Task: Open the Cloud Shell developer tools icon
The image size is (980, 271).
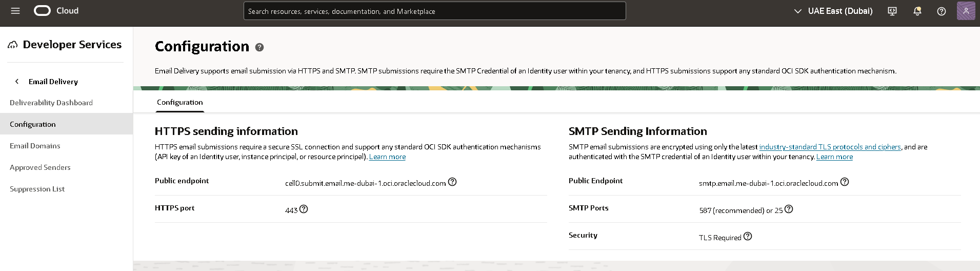Action: coord(892,11)
